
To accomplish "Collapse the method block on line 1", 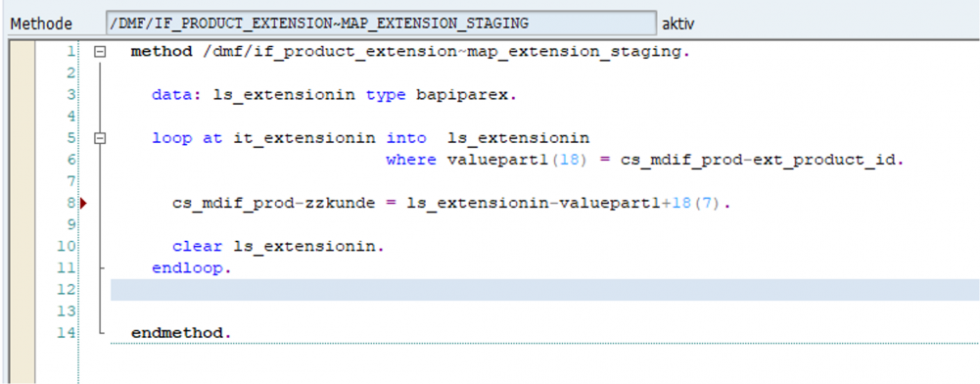I will point(100,53).
